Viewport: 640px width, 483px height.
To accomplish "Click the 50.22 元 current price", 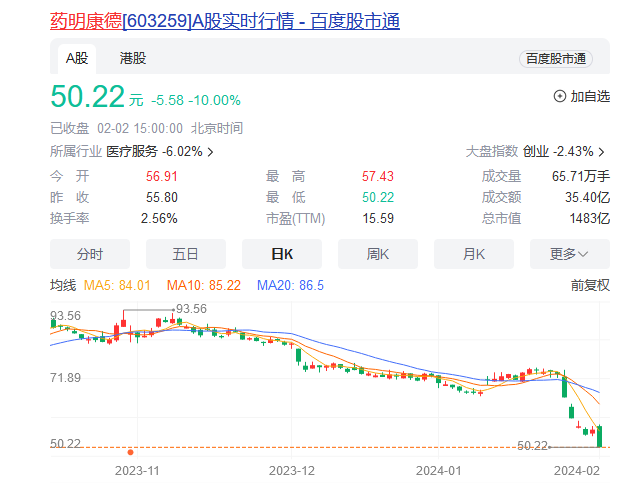I will (x=97, y=97).
